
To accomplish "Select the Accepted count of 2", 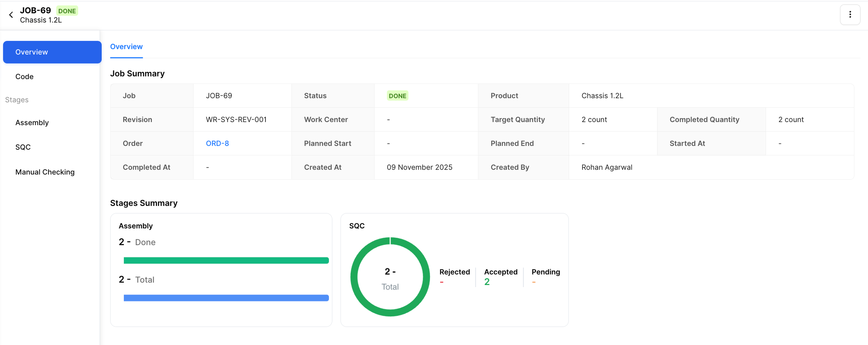I will click(487, 282).
